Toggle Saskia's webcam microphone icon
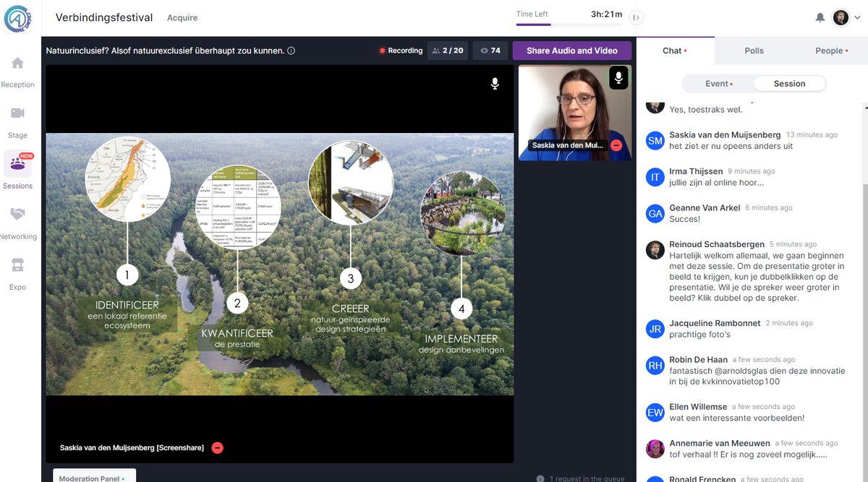The height and width of the screenshot is (482, 868). click(618, 77)
